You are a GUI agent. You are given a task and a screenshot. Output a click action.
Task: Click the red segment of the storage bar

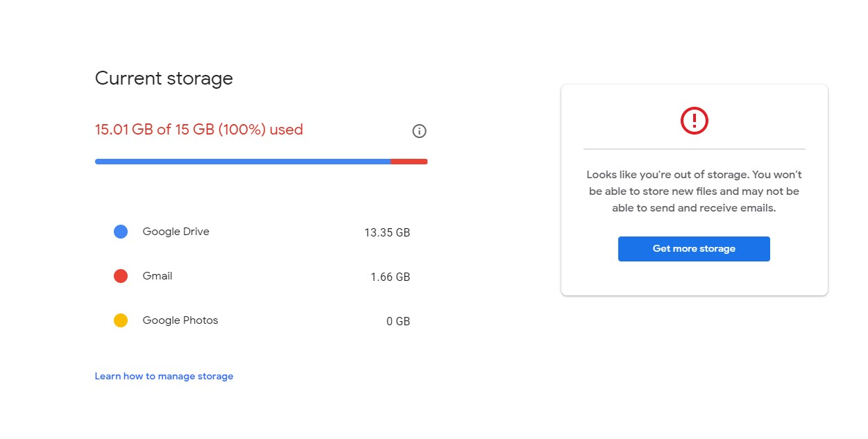(409, 161)
